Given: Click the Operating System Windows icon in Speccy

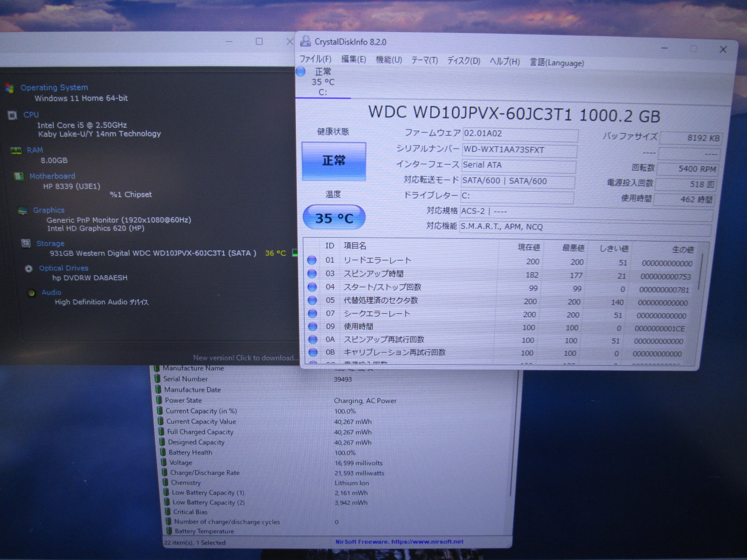Looking at the screenshot, I should tap(9, 88).
